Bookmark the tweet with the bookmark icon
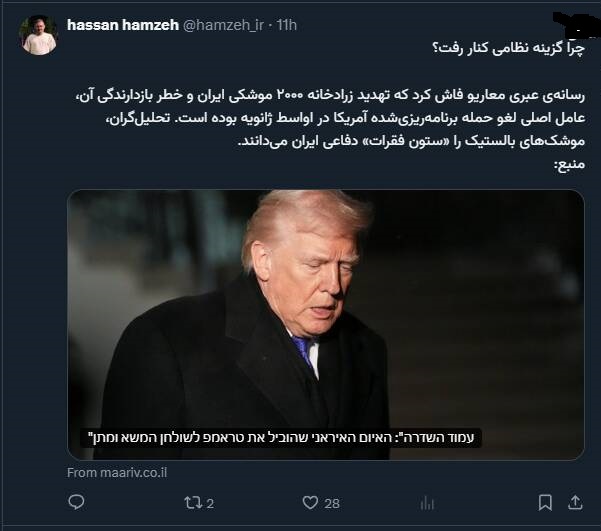601x531 pixels. (545, 503)
